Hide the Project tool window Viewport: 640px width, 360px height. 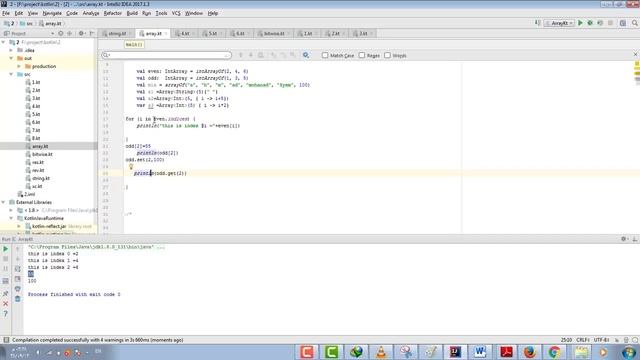pyautogui.click(x=92, y=33)
